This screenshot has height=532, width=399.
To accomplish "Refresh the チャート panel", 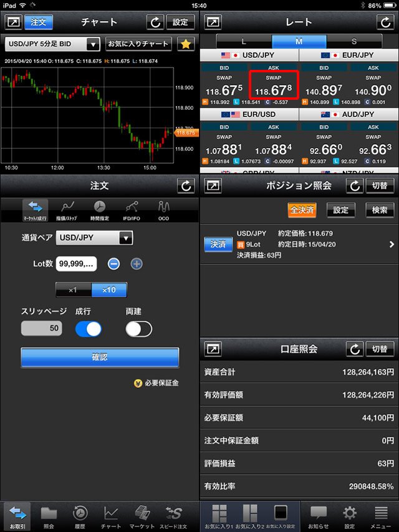I will (x=155, y=22).
